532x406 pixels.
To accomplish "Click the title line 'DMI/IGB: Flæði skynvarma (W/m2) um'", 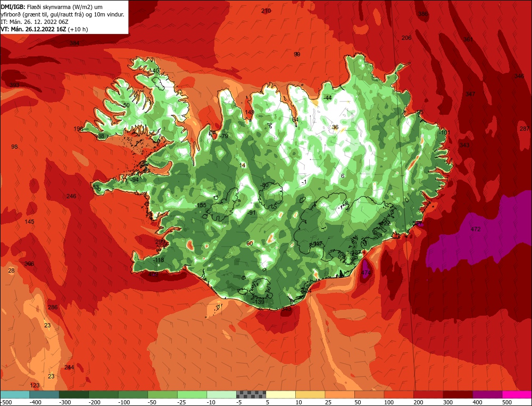I will tap(52, 7).
